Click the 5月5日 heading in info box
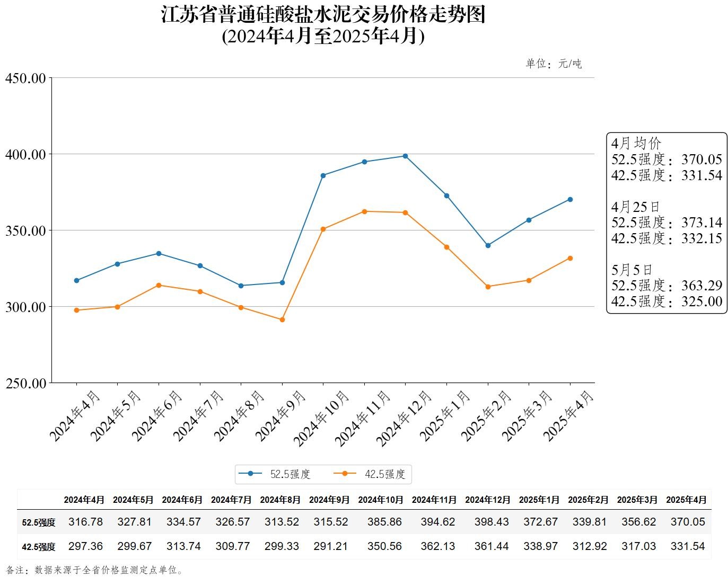Screen dimensions: 728x586 pos(632,270)
